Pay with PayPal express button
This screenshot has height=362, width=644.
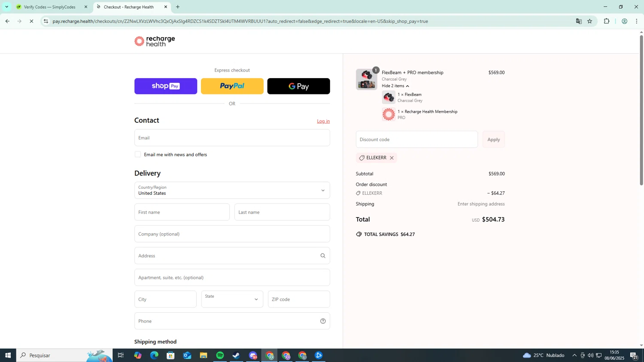(x=232, y=86)
